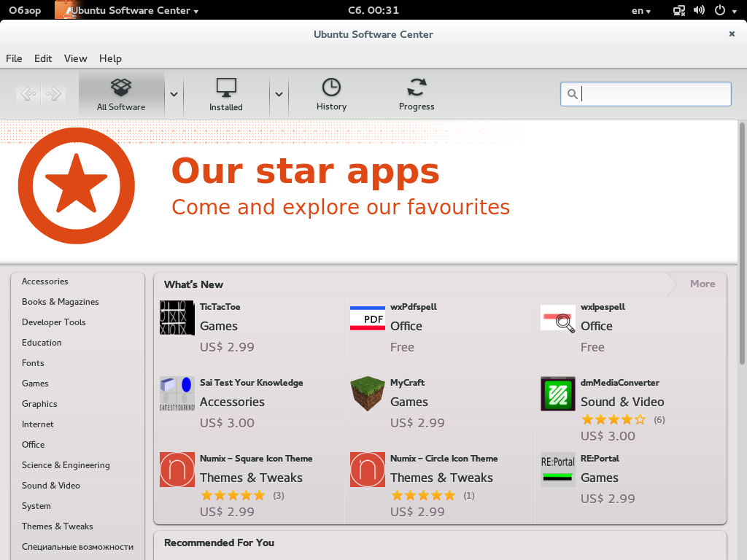Go back with the left arrow button
Viewport: 747px width, 560px height.
point(28,94)
